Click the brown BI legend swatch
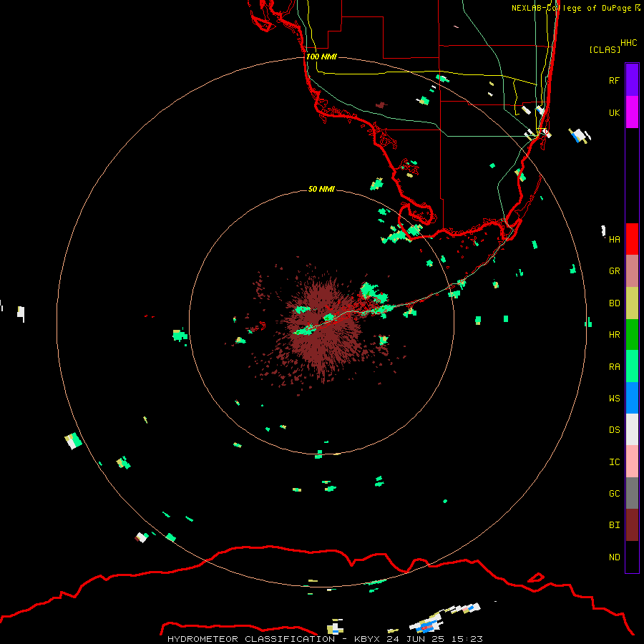 [632, 525]
